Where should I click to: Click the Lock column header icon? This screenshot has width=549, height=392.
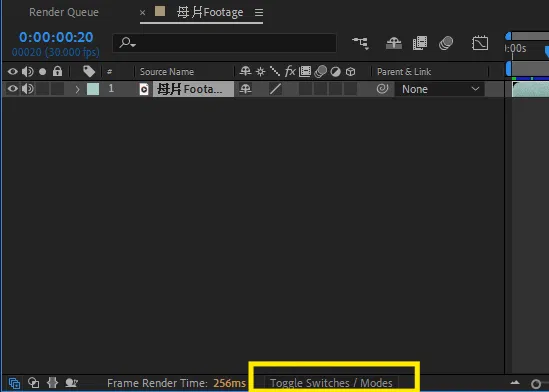[x=57, y=71]
